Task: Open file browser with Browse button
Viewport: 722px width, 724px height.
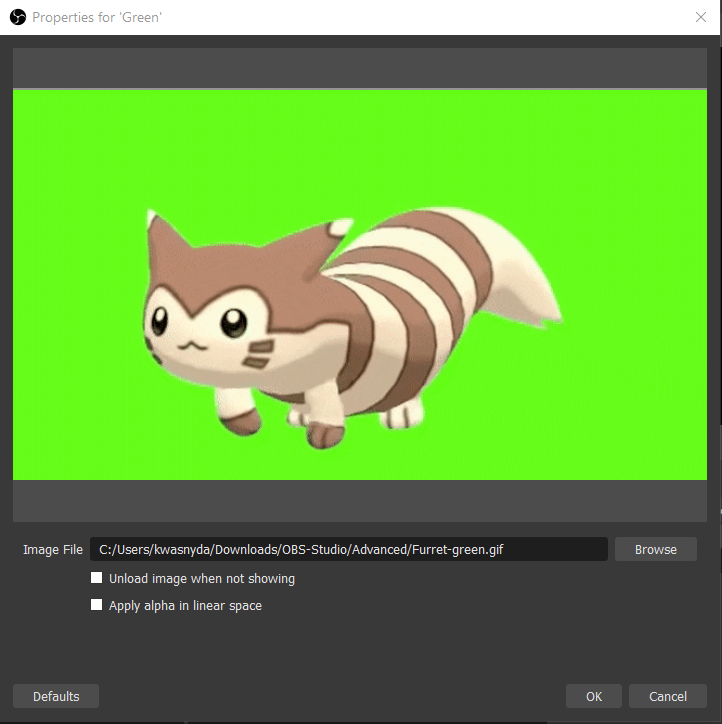Action: tap(656, 549)
